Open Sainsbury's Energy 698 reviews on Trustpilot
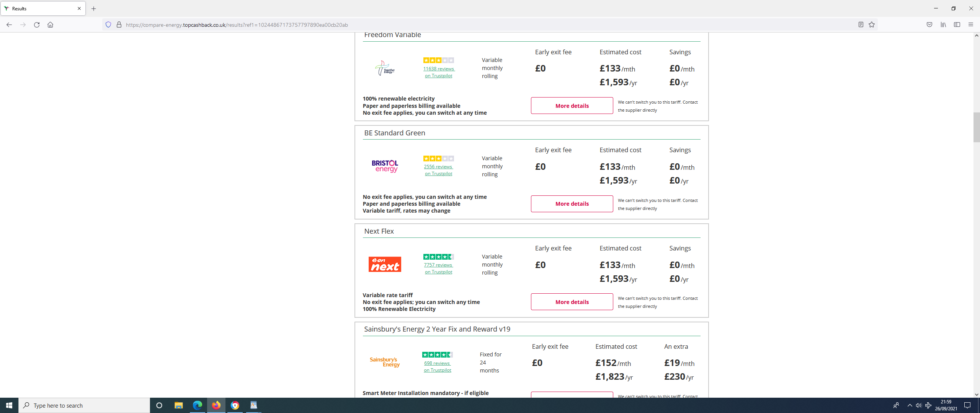The width and height of the screenshot is (980, 413). (437, 366)
